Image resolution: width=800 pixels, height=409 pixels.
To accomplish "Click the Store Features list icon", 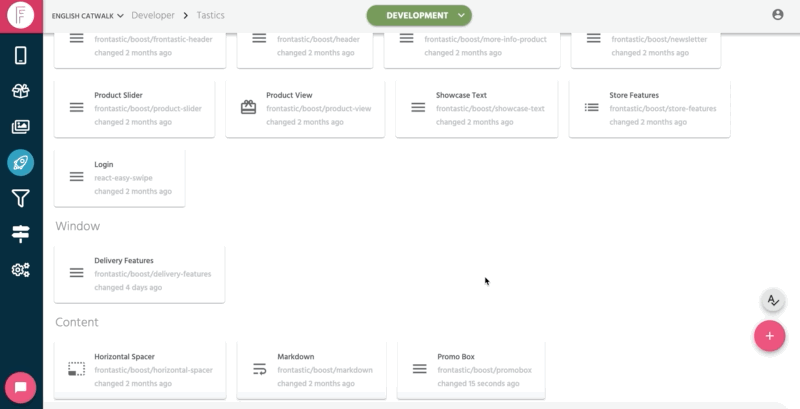I will click(x=592, y=108).
